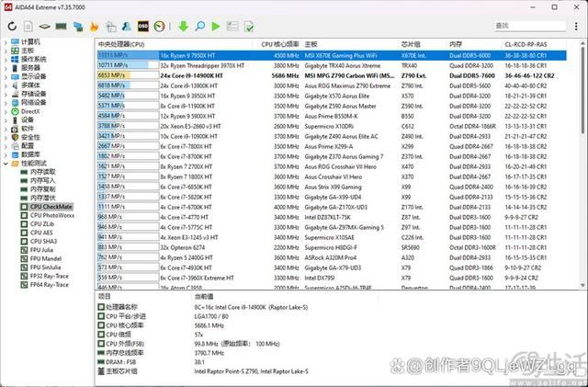The image size is (588, 387).
Task: Click the grey results list toolbar icon
Action: (232, 27)
